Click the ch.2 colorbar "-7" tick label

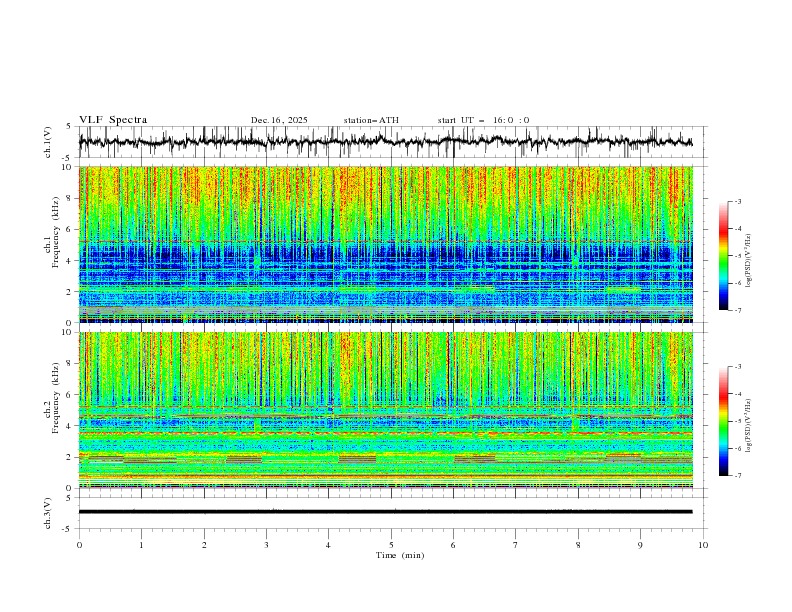737,476
